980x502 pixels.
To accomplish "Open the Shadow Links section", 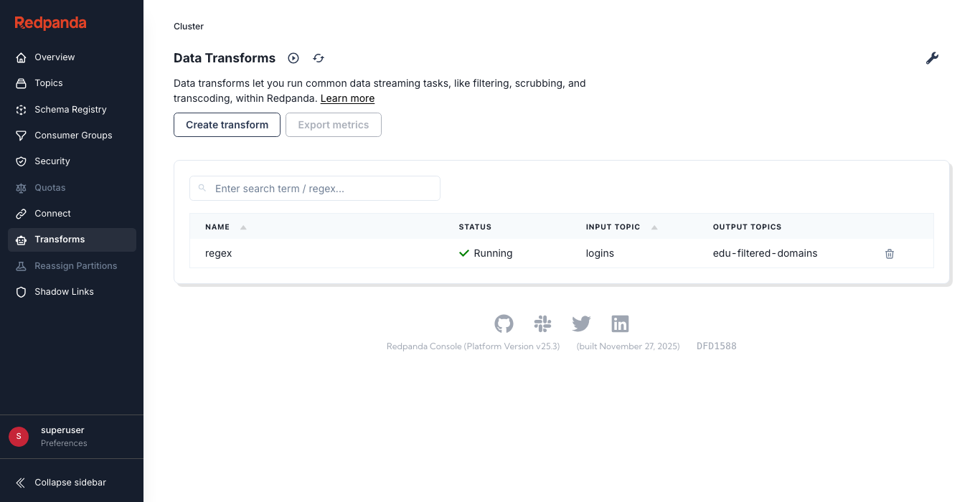I will [64, 292].
